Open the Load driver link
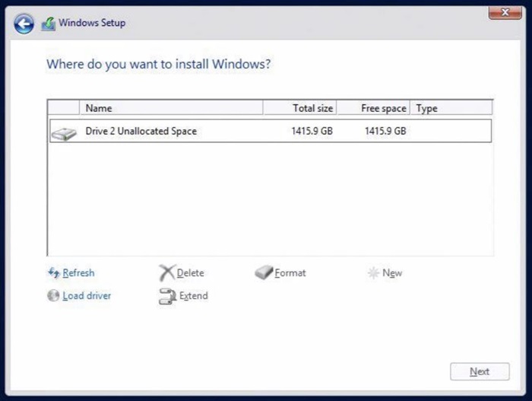 click(x=87, y=296)
